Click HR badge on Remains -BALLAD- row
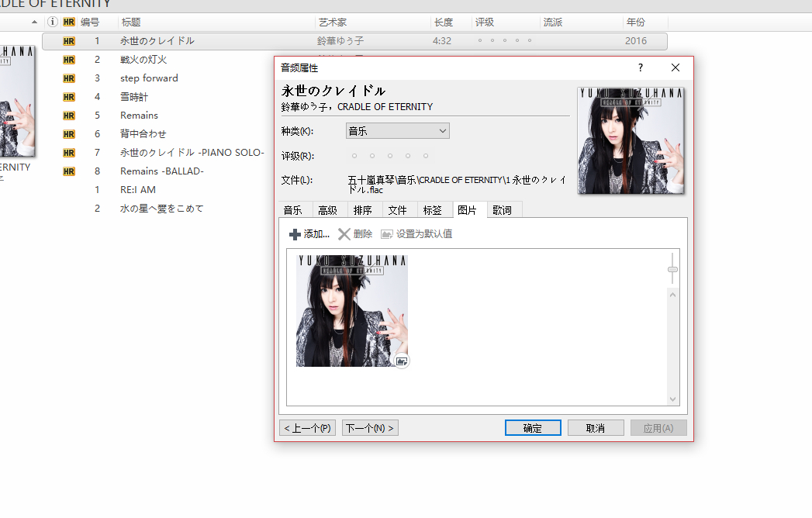The height and width of the screenshot is (518, 812). [69, 171]
